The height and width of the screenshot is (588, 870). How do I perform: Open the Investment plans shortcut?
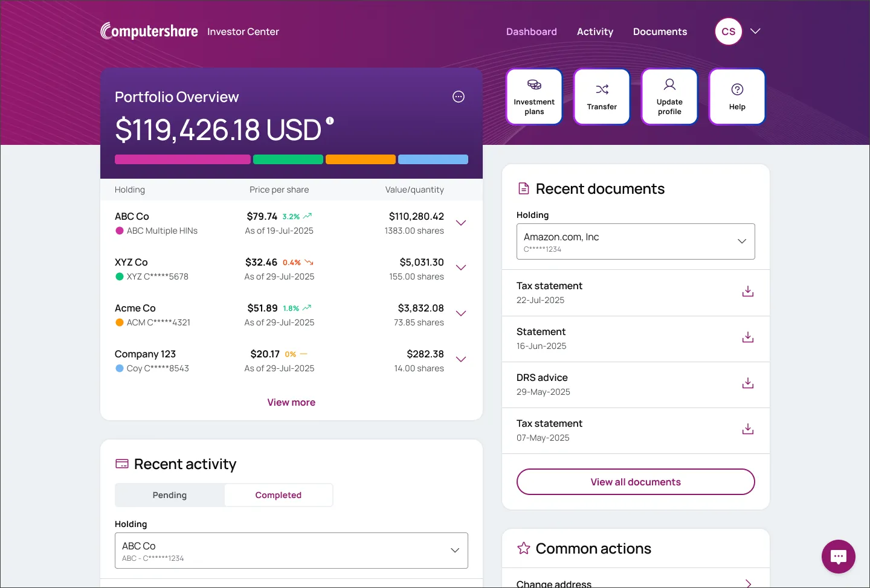[x=534, y=97]
